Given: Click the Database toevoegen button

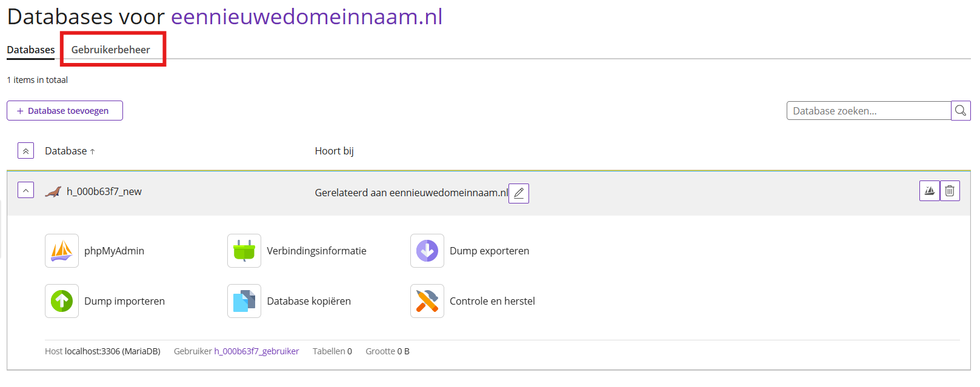Looking at the screenshot, I should pyautogui.click(x=65, y=111).
